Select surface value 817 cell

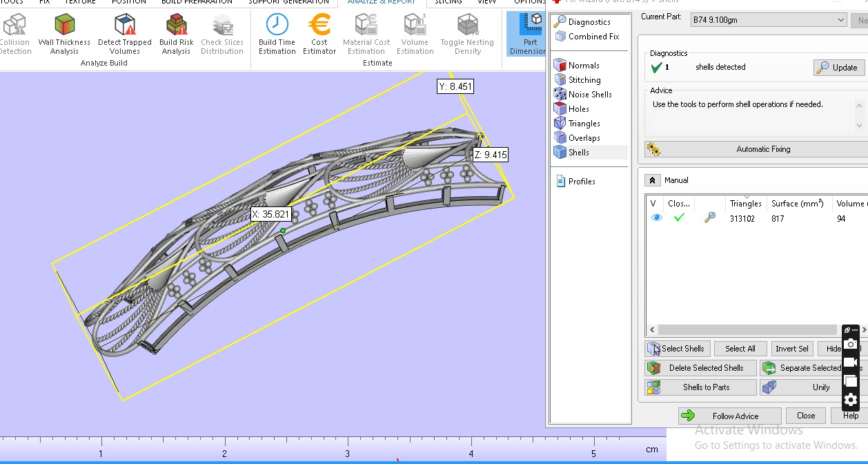point(778,218)
